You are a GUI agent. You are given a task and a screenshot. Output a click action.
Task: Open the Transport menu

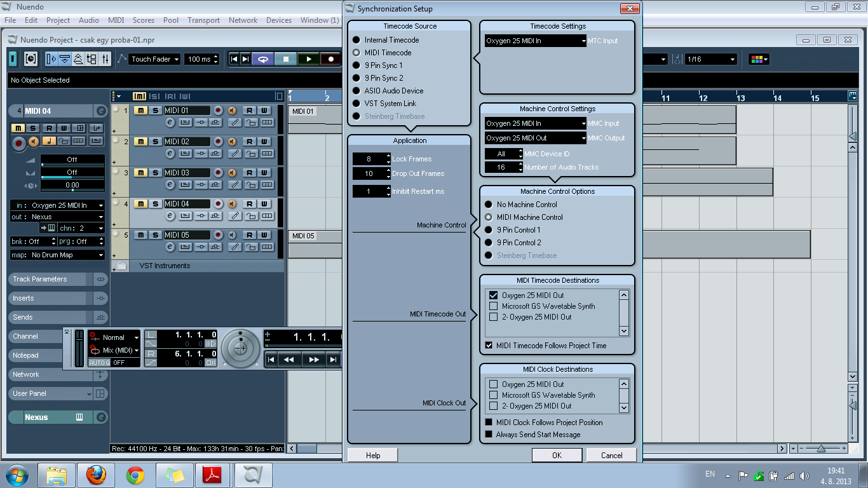(x=203, y=20)
